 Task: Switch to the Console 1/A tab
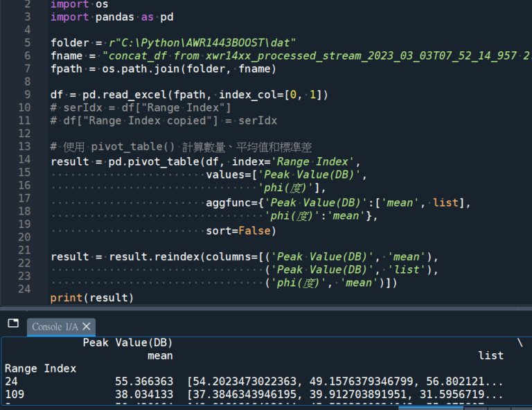pyautogui.click(x=55, y=327)
